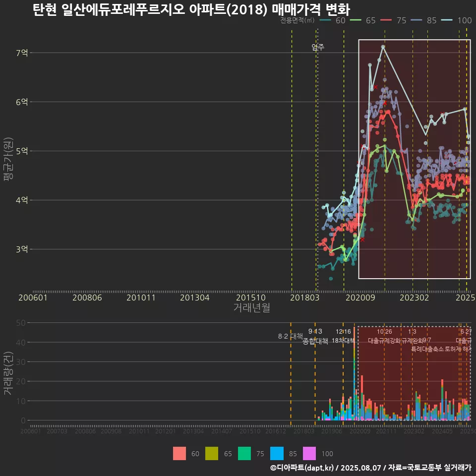Click the 특례대출축소 policy label
Screen dimensions: 476x476
pyautogui.click(x=428, y=349)
